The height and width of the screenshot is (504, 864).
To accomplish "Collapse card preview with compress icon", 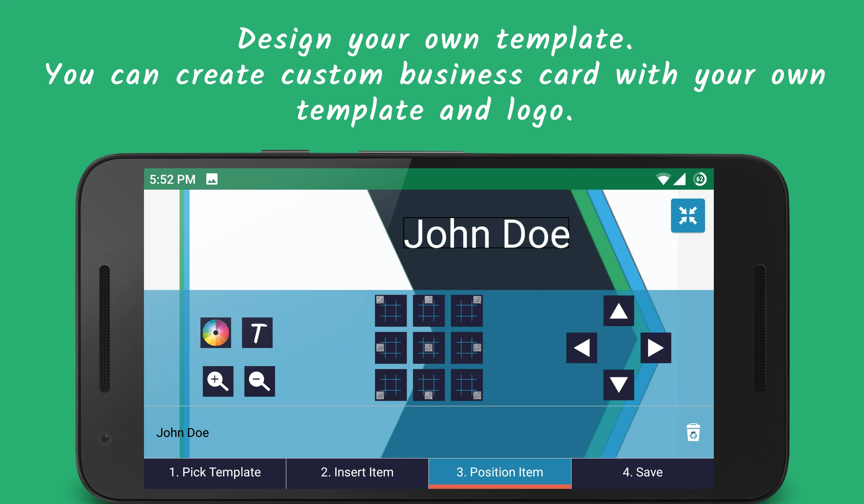I will coord(688,217).
